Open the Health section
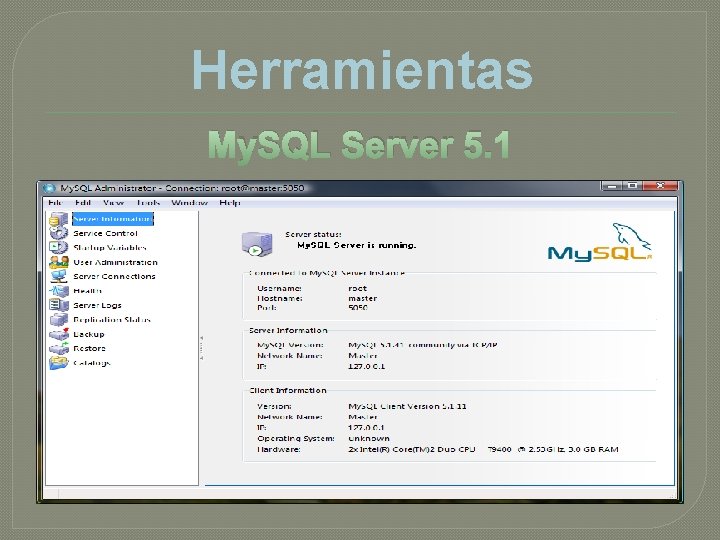The height and width of the screenshot is (540, 720). [x=87, y=291]
